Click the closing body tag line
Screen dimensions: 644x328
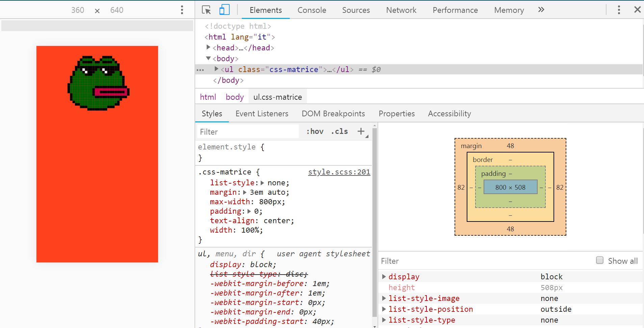tap(228, 80)
